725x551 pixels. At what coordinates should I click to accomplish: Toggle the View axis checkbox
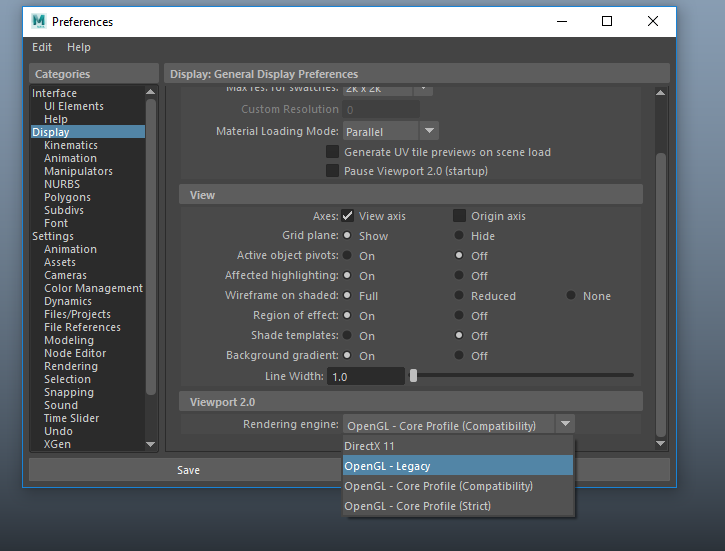[x=347, y=216]
